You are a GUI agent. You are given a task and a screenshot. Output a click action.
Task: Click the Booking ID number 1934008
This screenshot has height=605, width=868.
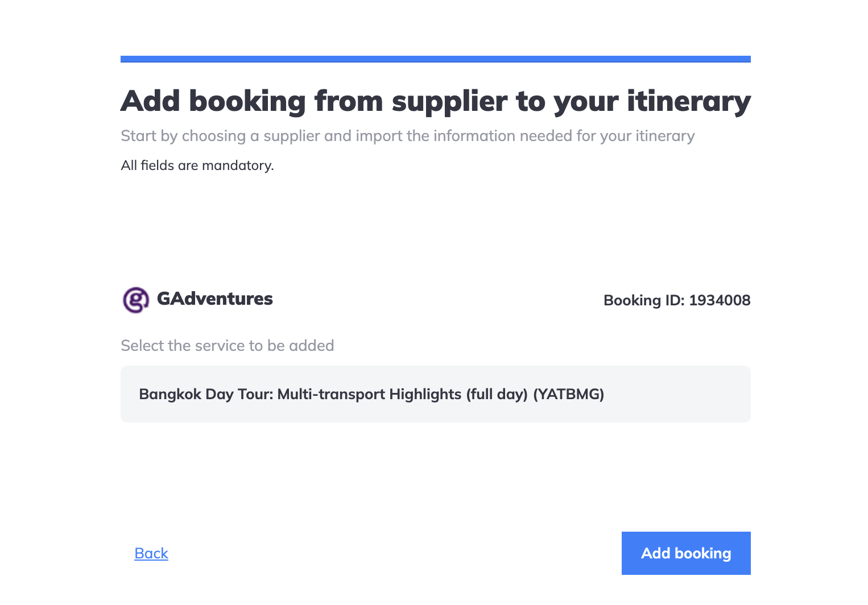click(x=720, y=300)
